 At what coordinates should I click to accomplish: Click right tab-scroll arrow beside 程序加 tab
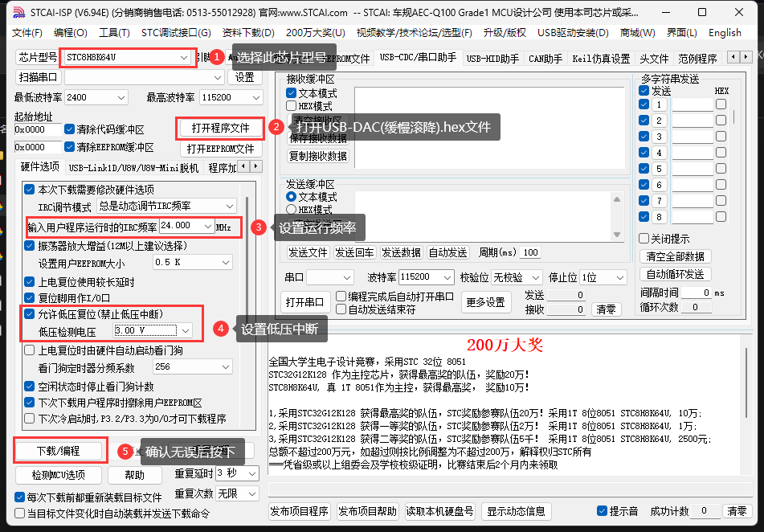(256, 167)
